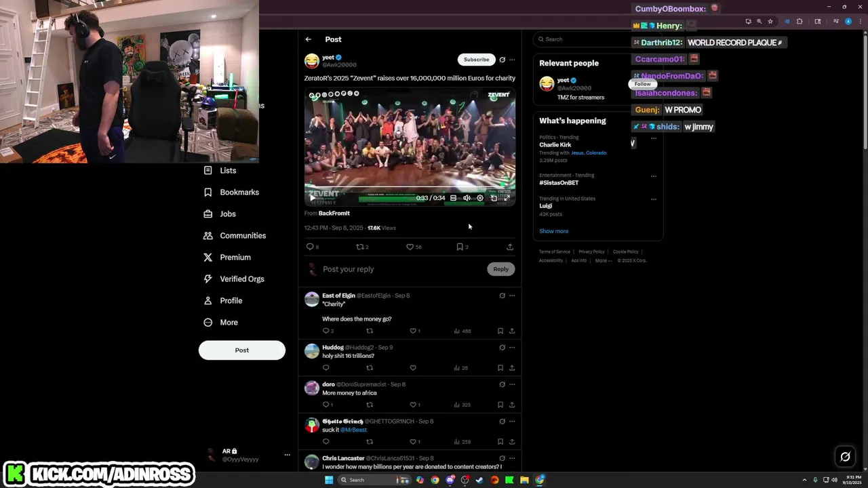Image resolution: width=868 pixels, height=488 pixels.
Task: Play the Zevent video
Action: [x=312, y=198]
